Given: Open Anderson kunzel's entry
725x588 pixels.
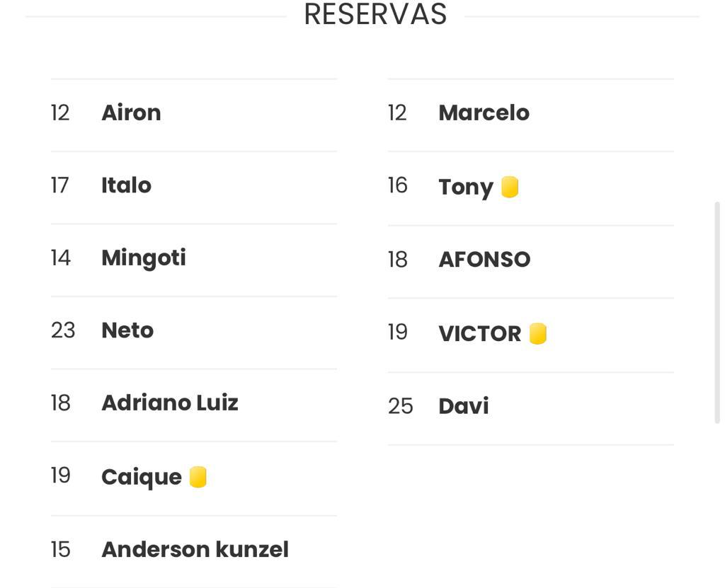Looking at the screenshot, I should coord(195,550).
